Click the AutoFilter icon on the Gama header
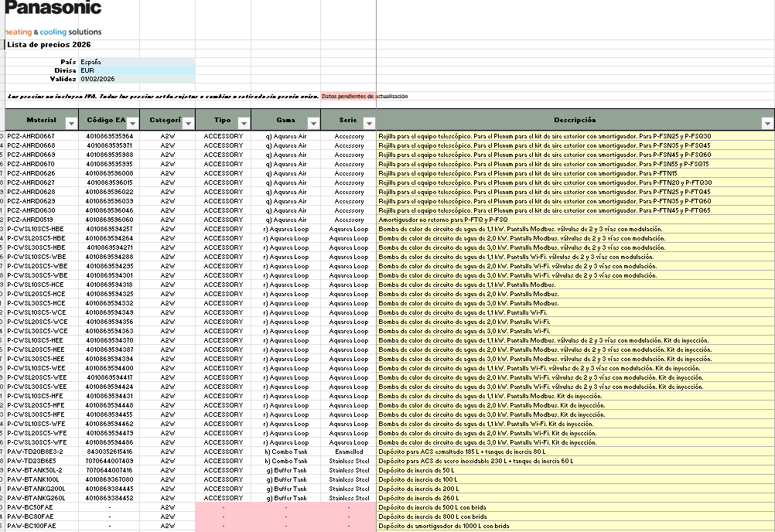The image size is (775, 532). click(313, 121)
